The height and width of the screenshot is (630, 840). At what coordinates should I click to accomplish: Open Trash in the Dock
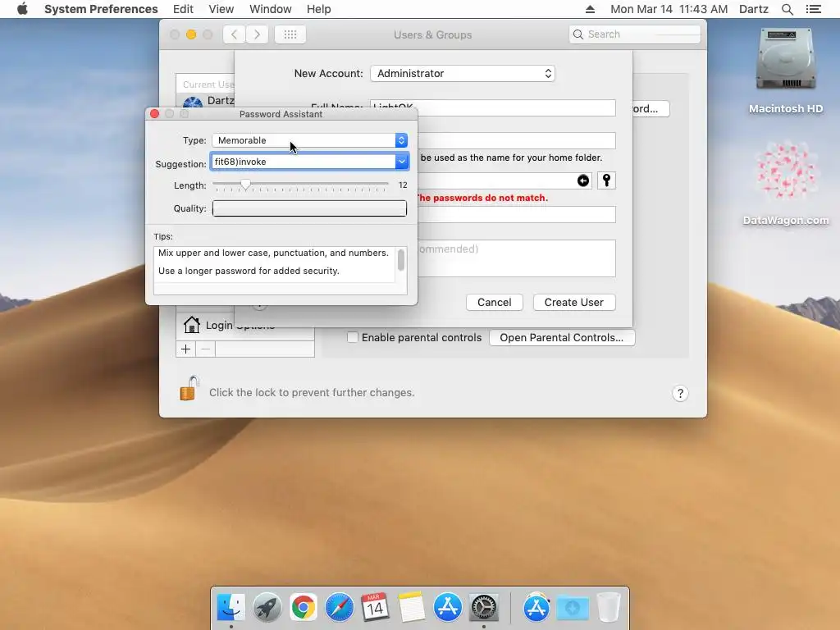[x=608, y=608]
